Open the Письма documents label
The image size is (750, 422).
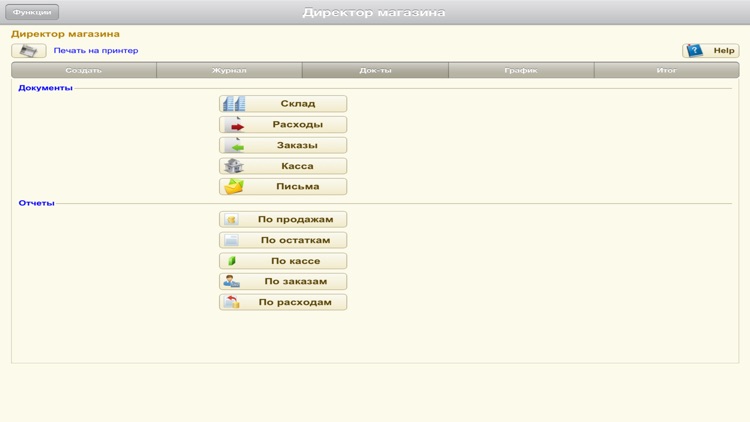tap(298, 187)
